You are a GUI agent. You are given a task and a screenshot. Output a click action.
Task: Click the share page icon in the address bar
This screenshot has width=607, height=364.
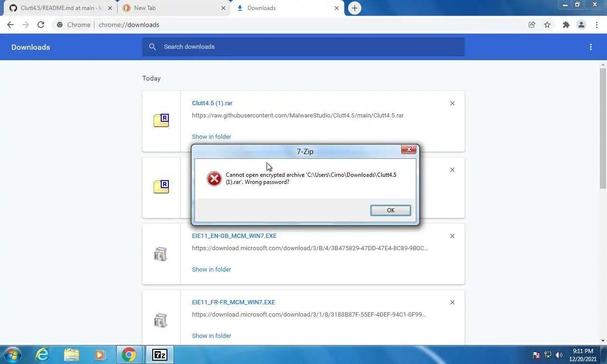[x=532, y=25]
